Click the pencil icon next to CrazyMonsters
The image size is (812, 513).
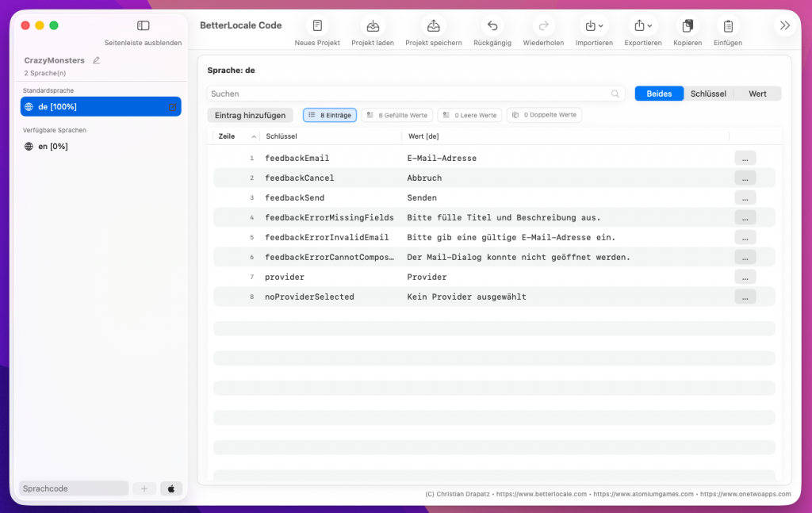point(97,60)
